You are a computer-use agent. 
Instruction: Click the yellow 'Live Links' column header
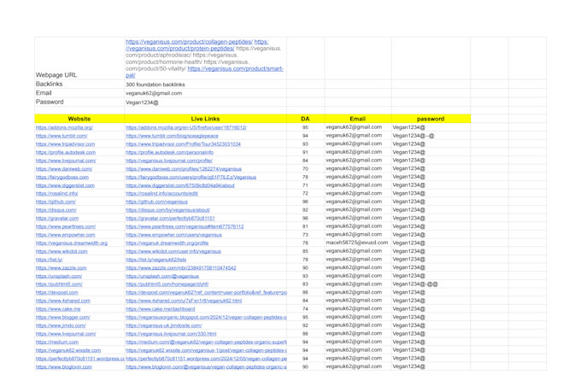tap(205, 119)
